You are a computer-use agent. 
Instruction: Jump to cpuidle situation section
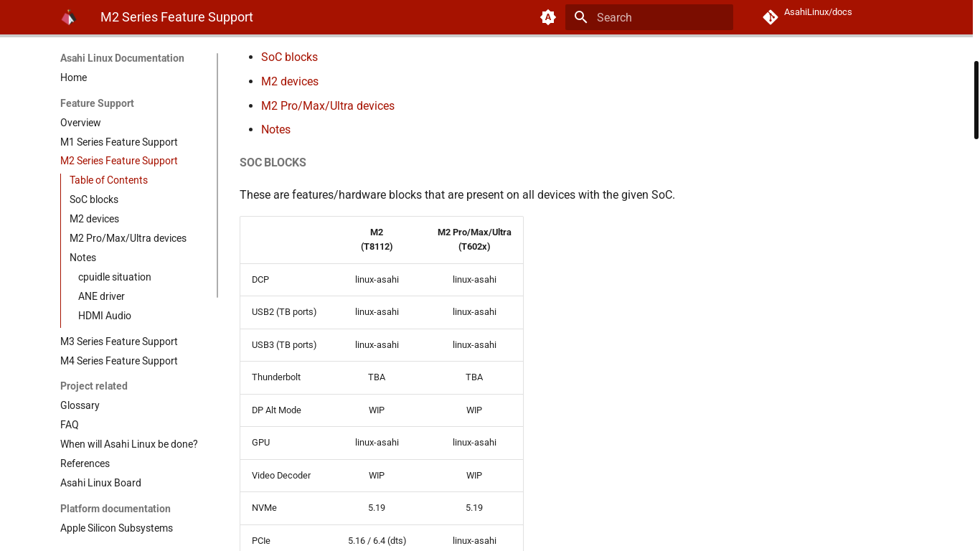(115, 277)
